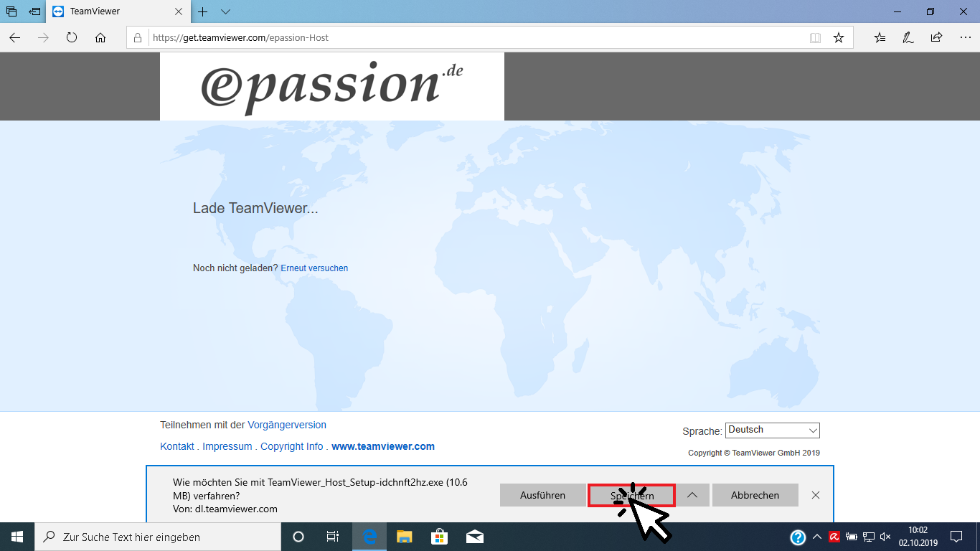This screenshot has height=551, width=980.
Task: Close the TeamViewer tab
Action: click(179, 11)
